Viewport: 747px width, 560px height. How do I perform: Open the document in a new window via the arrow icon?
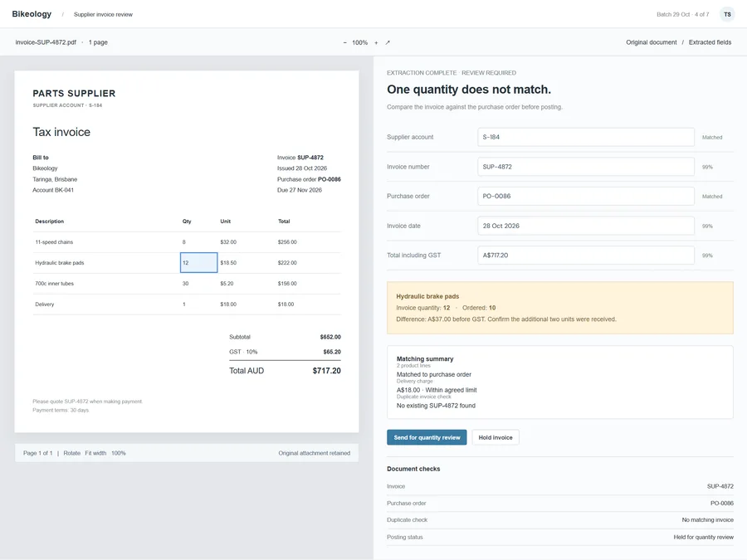pos(388,42)
